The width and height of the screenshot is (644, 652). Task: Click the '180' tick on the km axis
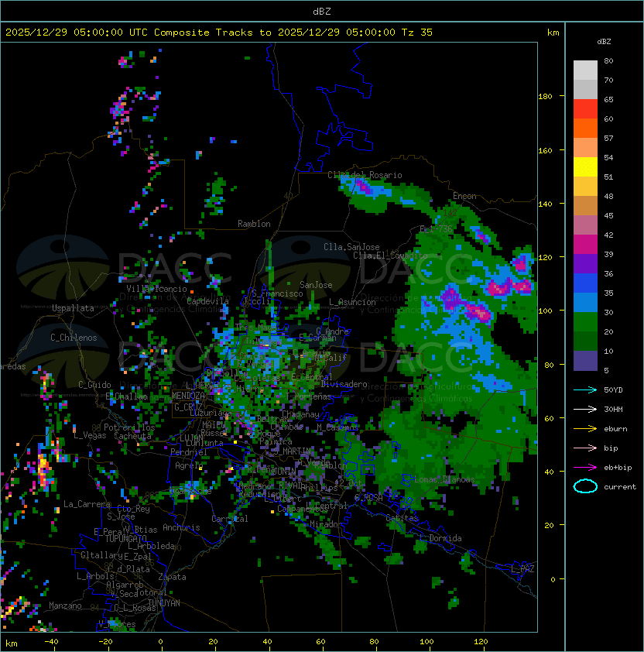(545, 97)
